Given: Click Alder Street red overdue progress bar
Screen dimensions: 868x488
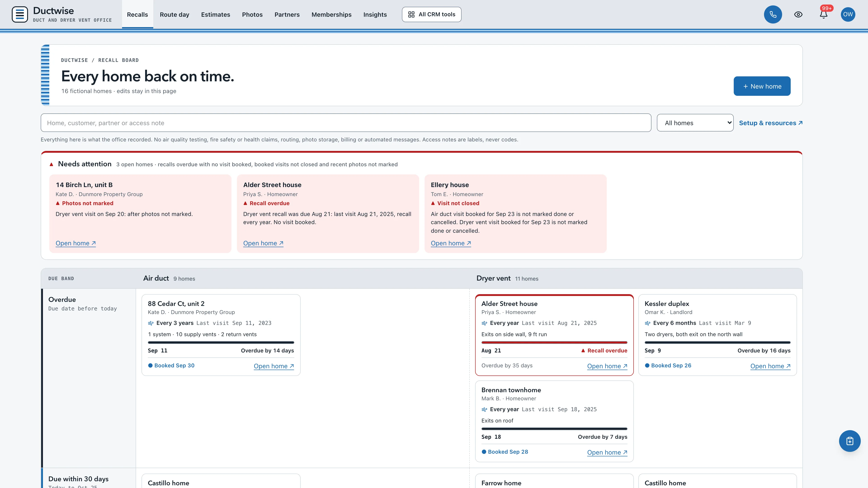Looking at the screenshot, I should [x=554, y=343].
